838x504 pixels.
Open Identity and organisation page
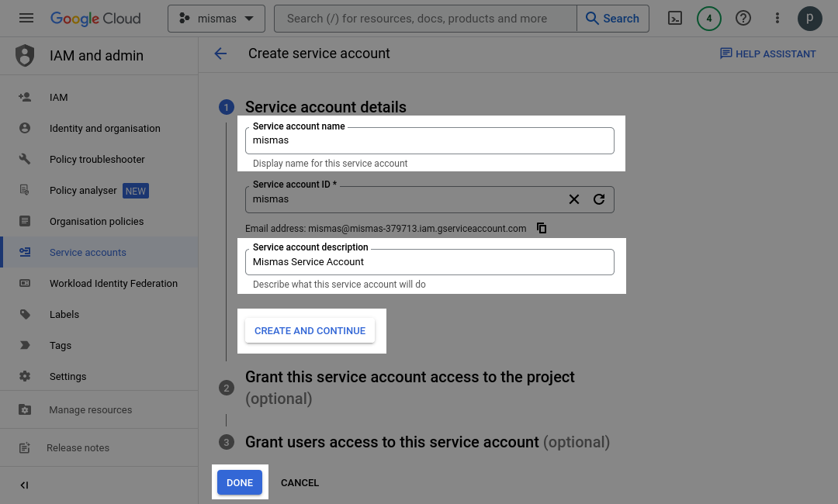pos(99,128)
